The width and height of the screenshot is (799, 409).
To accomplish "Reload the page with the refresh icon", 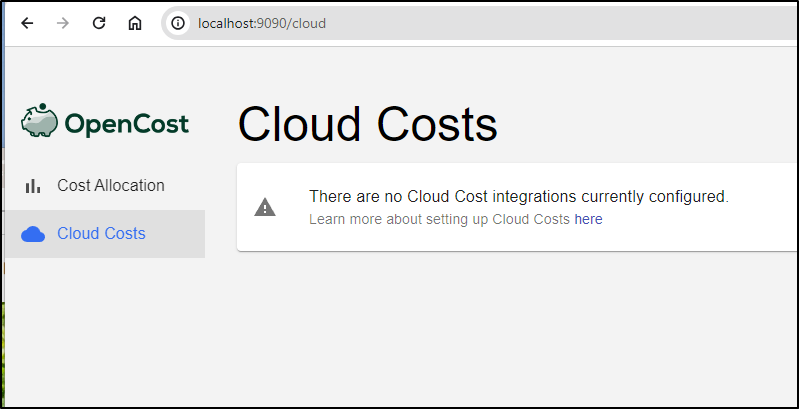I will point(99,23).
